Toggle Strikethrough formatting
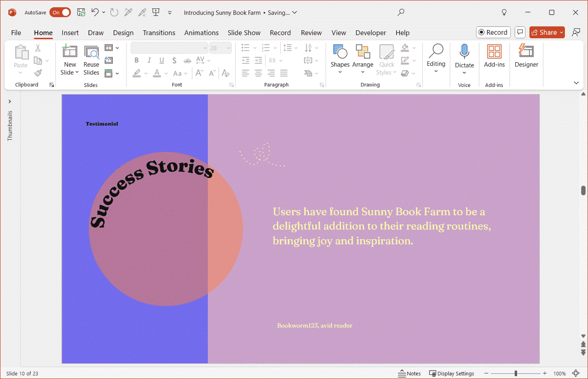 [x=187, y=61]
